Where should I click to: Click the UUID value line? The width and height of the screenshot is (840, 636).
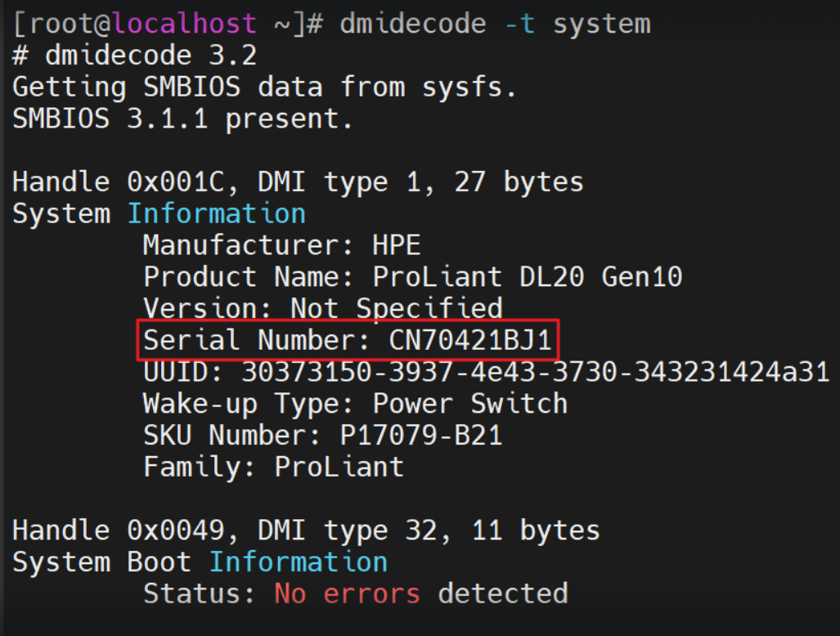[487, 372]
